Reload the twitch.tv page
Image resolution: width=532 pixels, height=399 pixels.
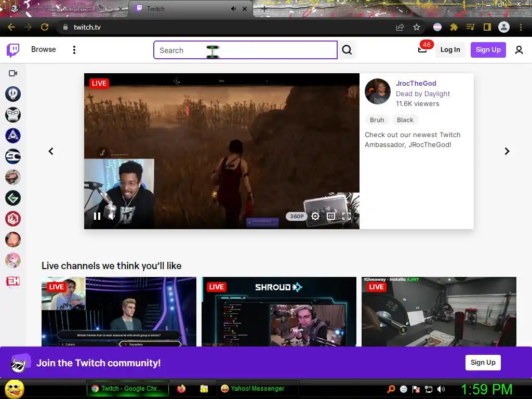click(x=45, y=27)
